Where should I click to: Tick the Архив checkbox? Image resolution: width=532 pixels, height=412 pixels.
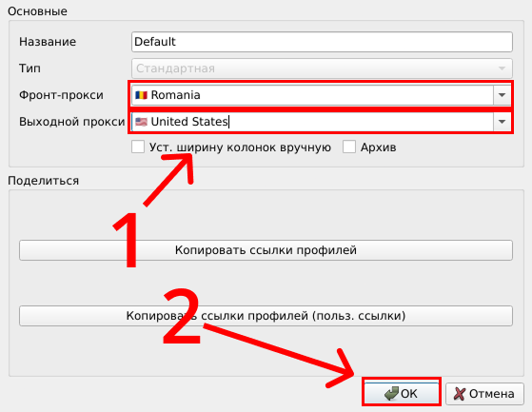(348, 147)
